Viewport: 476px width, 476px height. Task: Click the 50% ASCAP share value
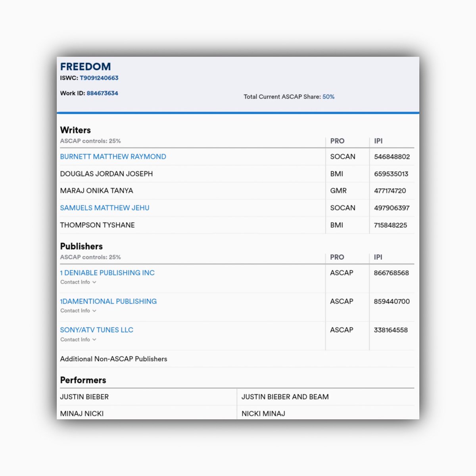(x=328, y=97)
